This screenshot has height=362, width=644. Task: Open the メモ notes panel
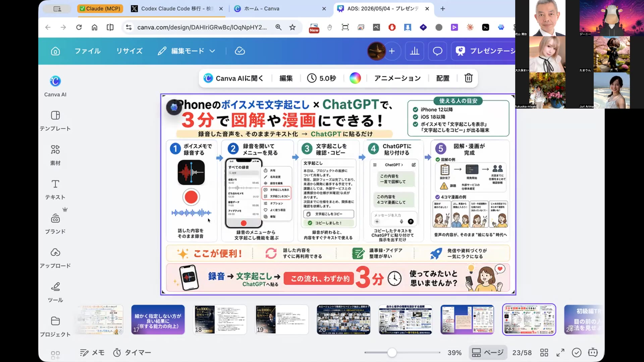[x=92, y=353]
